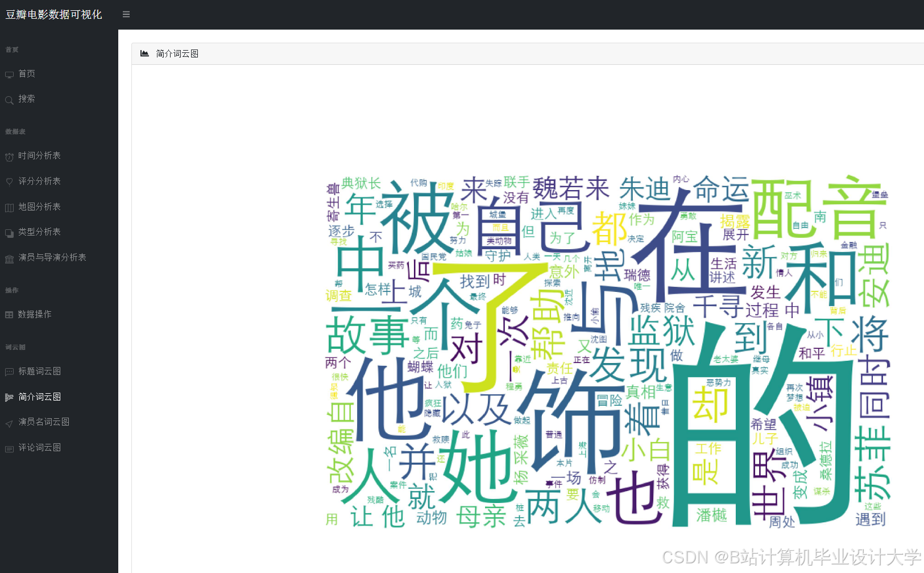Click the 简介词云图 panel header text
The width and height of the screenshot is (924, 573).
tap(177, 53)
